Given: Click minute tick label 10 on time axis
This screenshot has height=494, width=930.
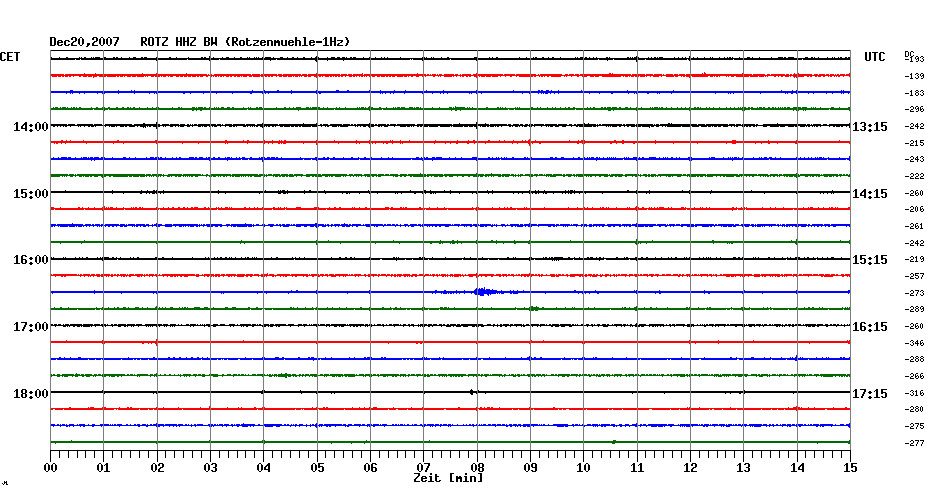Looking at the screenshot, I should pos(584,468).
